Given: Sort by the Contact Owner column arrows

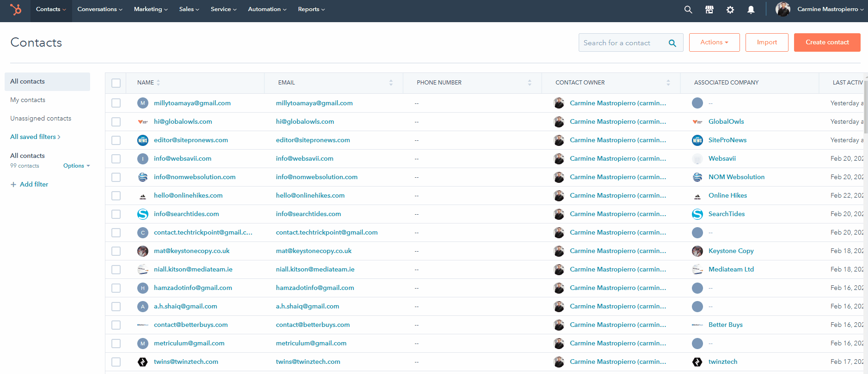Looking at the screenshot, I should click(668, 83).
